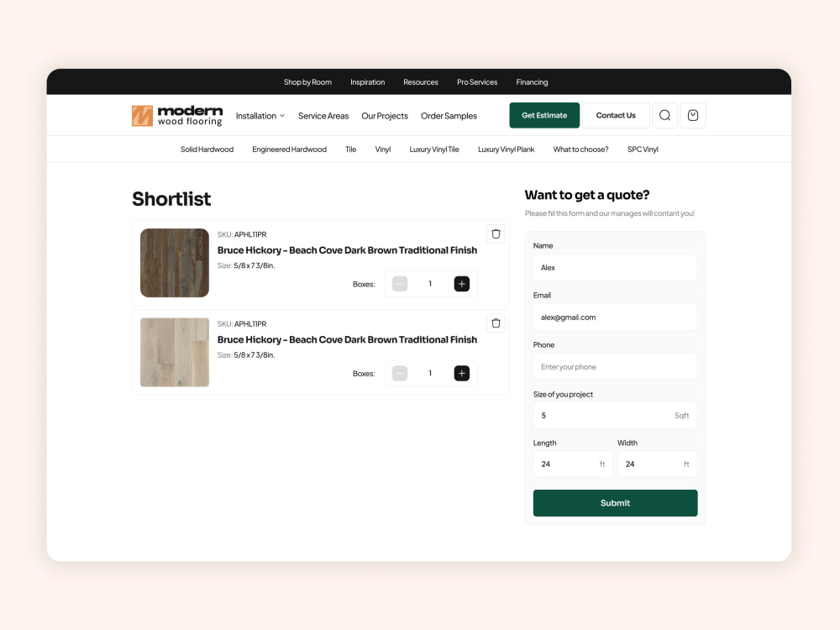Select Solid Hardwood category
Viewport: 840px width, 630px height.
pyautogui.click(x=207, y=150)
